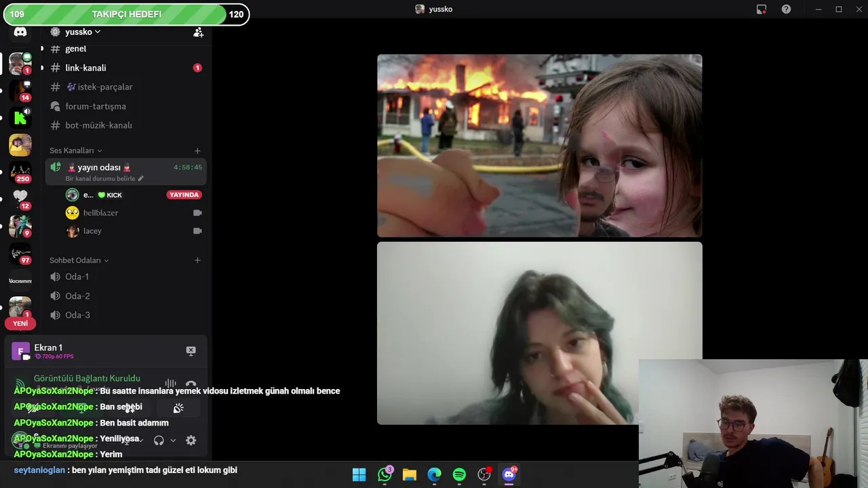Edit channel status pencil icon

tap(141, 178)
